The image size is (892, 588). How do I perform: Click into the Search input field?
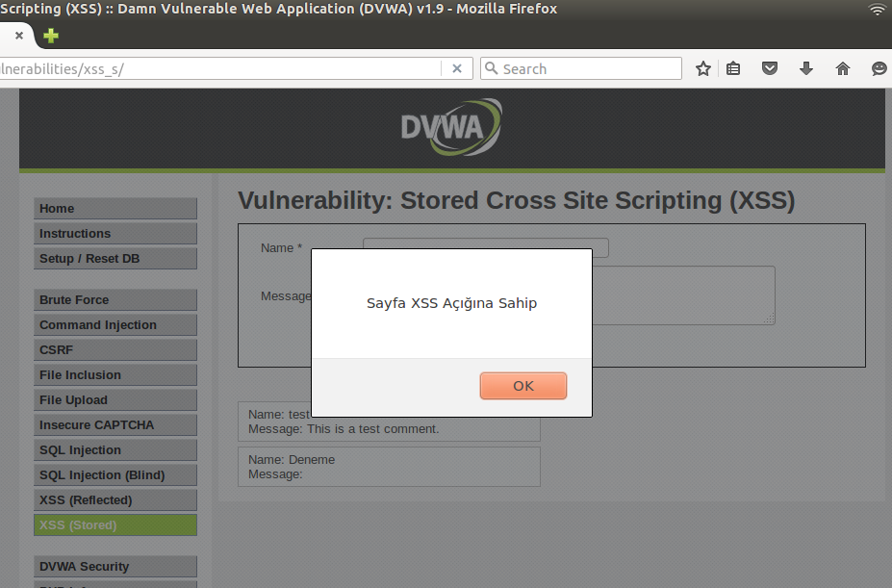pos(581,69)
